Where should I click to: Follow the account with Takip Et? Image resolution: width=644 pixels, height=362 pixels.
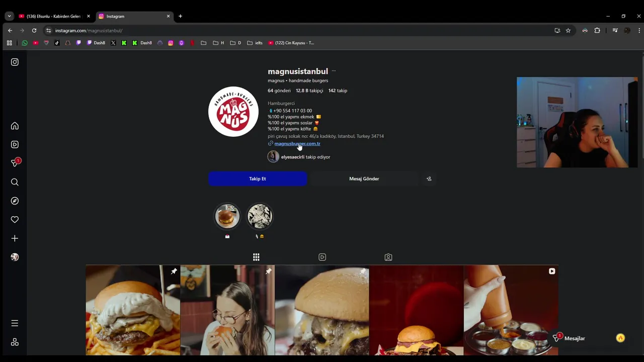tap(258, 178)
